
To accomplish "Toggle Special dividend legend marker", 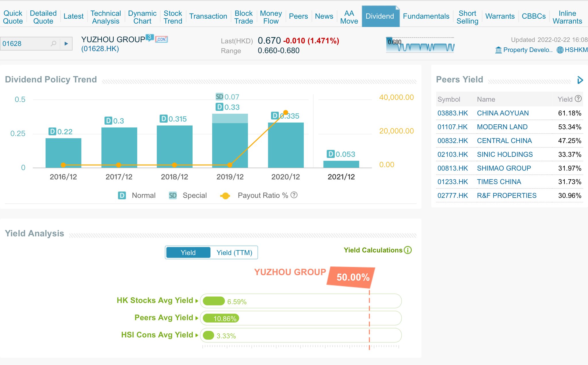I will click(173, 196).
